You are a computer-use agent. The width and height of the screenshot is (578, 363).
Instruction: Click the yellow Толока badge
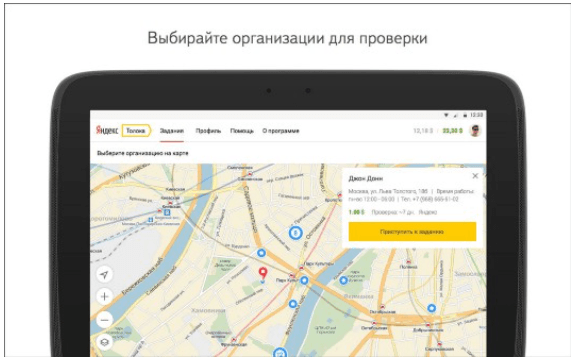click(136, 130)
